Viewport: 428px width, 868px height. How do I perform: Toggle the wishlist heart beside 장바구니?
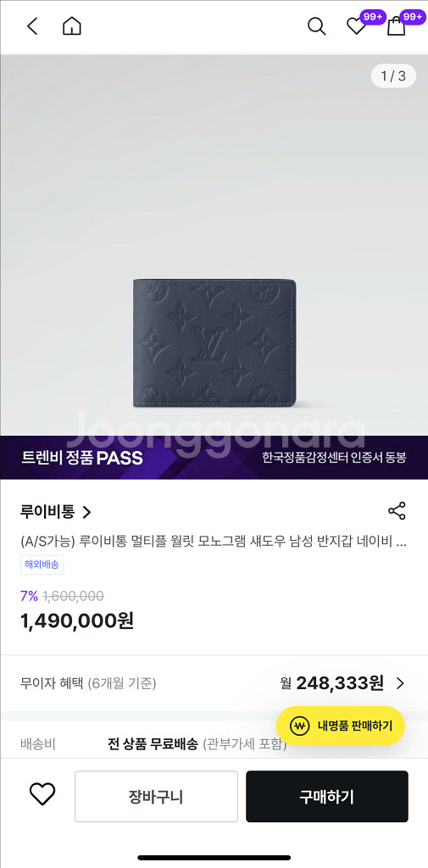pyautogui.click(x=42, y=794)
